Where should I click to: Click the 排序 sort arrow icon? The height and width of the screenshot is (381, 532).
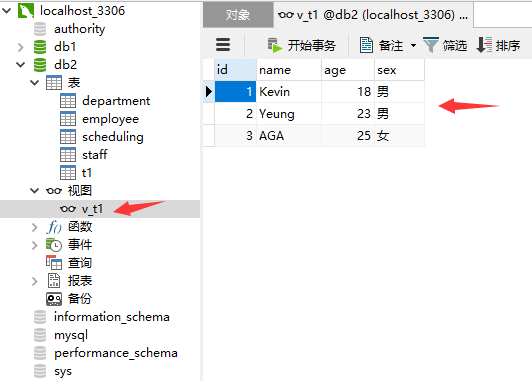484,45
